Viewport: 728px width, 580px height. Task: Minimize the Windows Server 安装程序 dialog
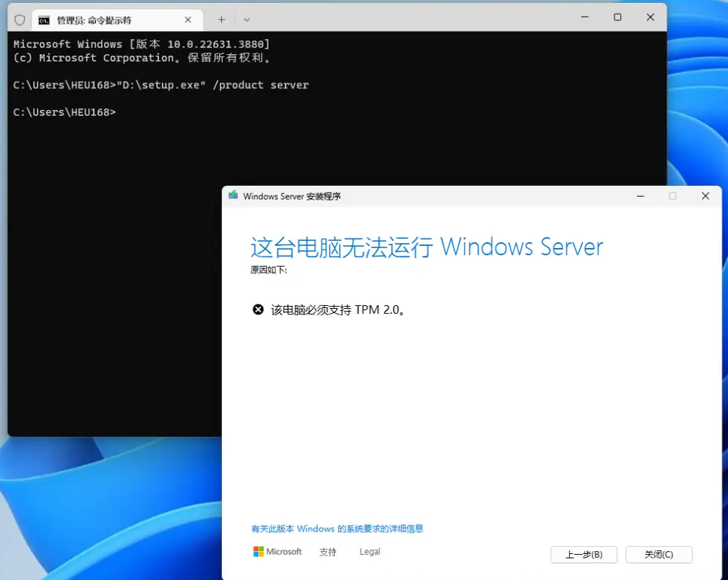tap(641, 196)
